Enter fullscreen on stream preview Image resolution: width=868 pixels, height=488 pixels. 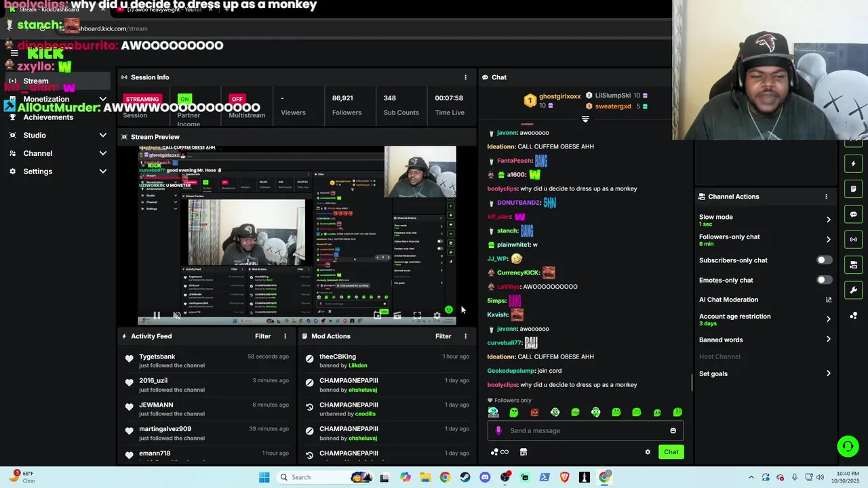pos(417,315)
